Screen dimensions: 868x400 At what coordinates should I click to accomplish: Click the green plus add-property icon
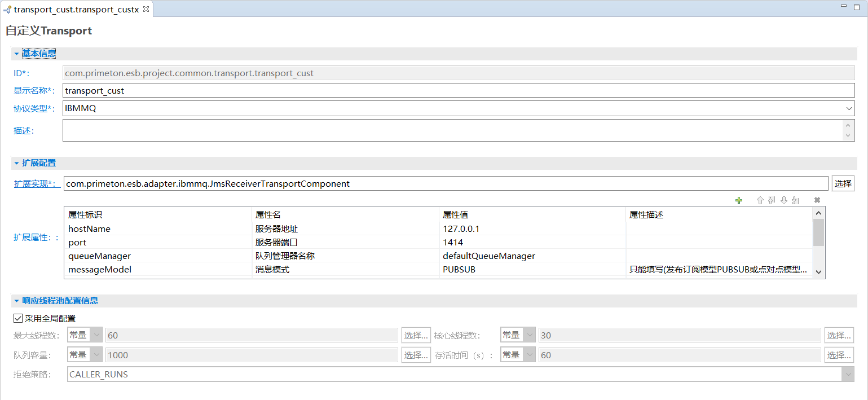click(739, 200)
